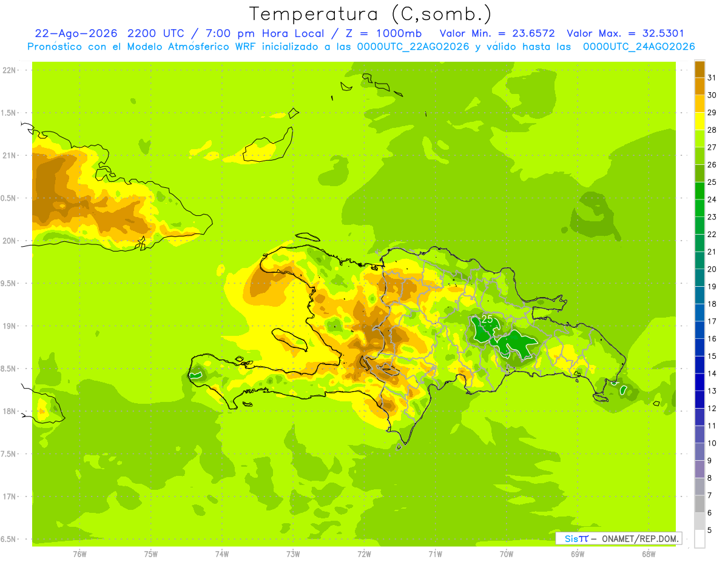Click the brown legend band above 31

tap(699, 69)
